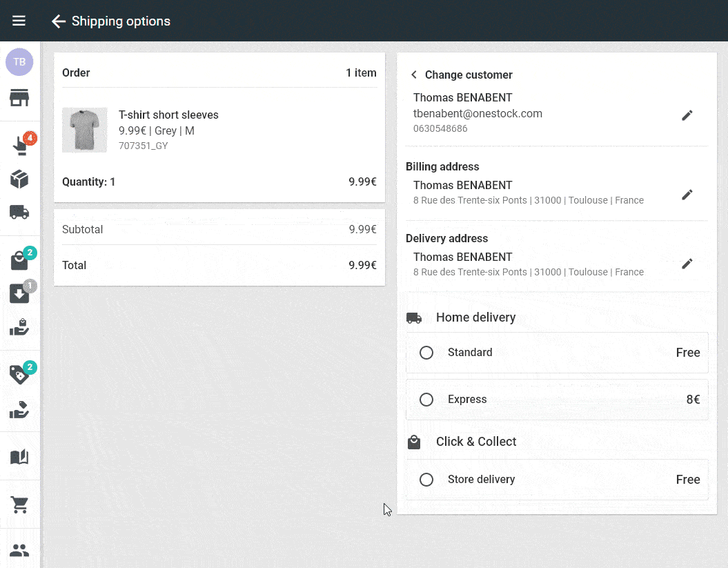Select the Standard delivery radio button
Viewport: 728px width, 568px height.
(426, 353)
